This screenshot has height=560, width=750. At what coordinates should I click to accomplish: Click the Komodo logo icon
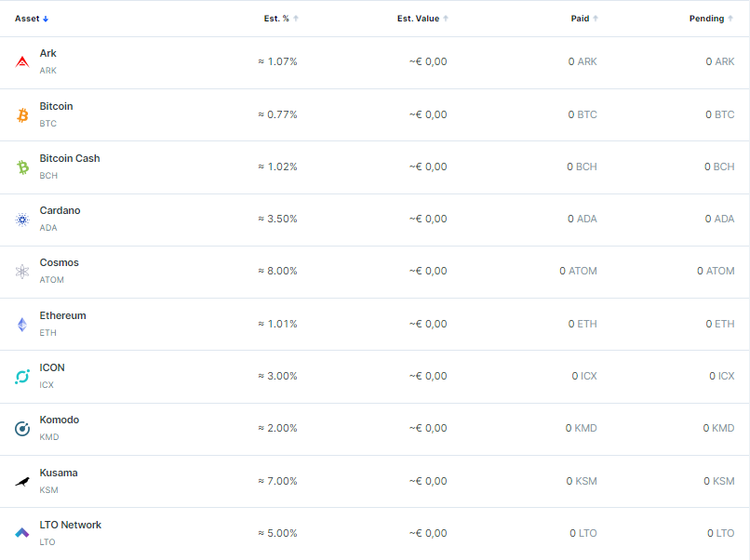click(22, 429)
